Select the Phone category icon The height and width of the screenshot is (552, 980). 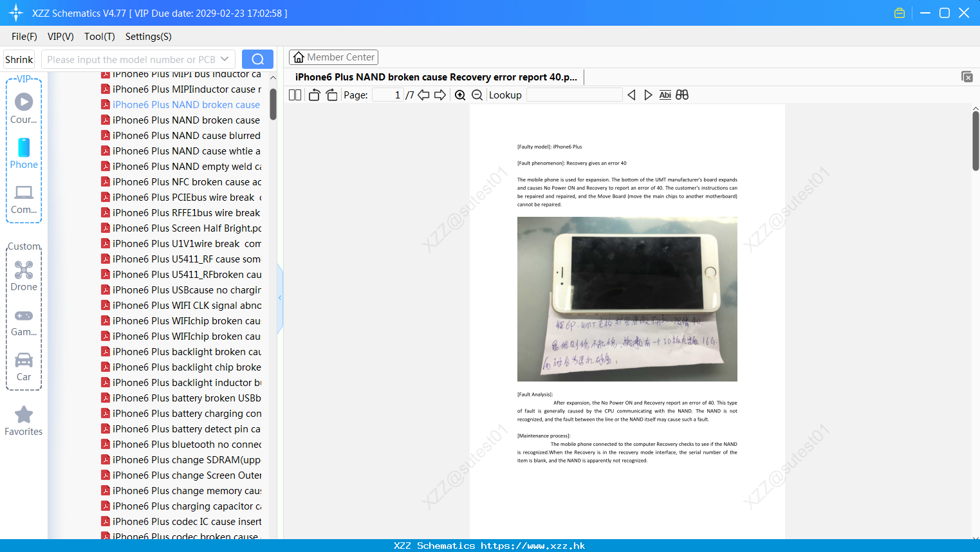24,154
